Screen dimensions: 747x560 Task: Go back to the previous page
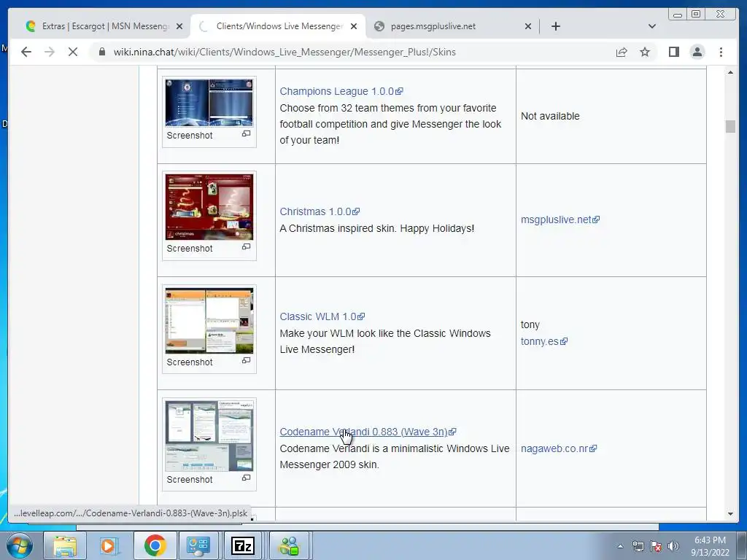click(x=26, y=52)
